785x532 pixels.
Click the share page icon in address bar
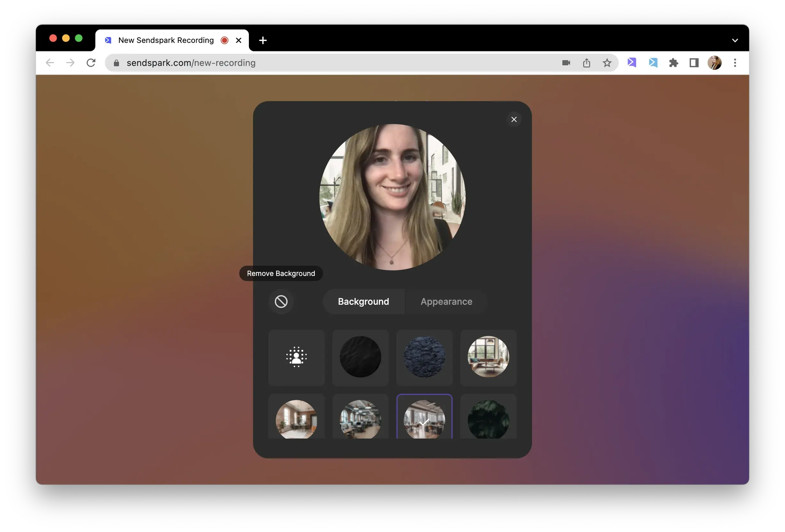pos(586,63)
